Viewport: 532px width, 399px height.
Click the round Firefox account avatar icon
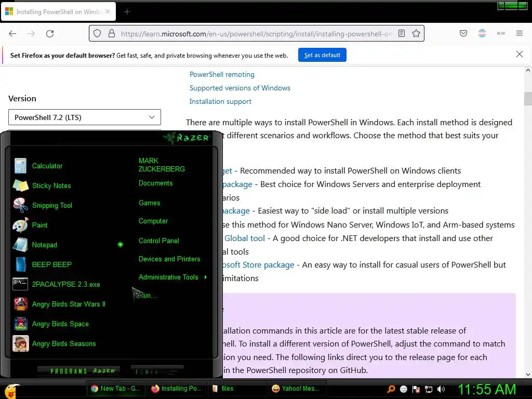tap(482, 33)
